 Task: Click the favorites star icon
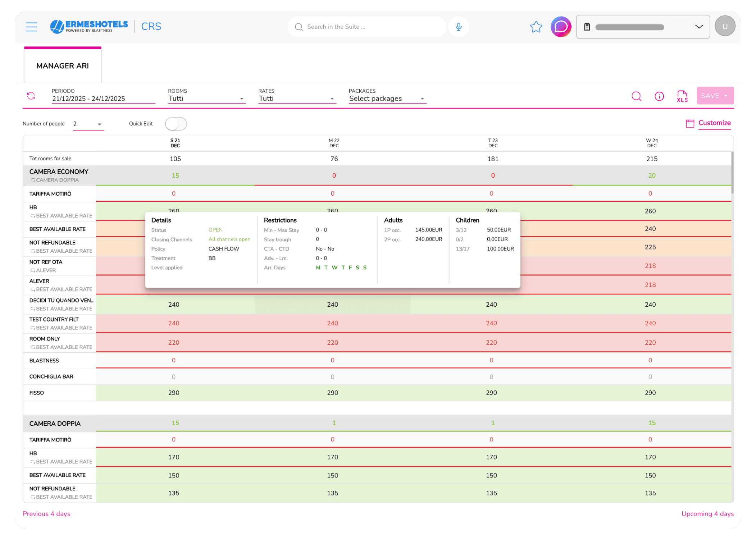536,27
